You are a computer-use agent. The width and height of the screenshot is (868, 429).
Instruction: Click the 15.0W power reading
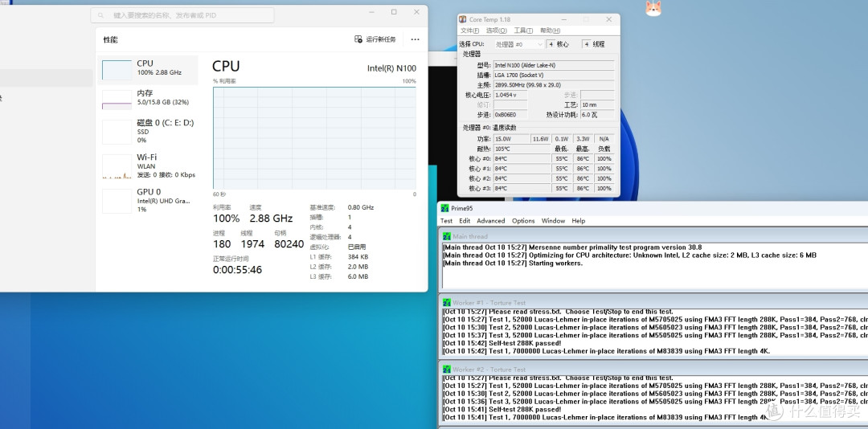[511, 138]
